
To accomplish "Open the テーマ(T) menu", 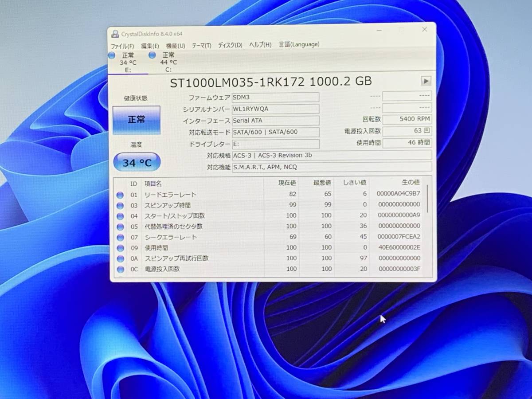I will coord(201,45).
